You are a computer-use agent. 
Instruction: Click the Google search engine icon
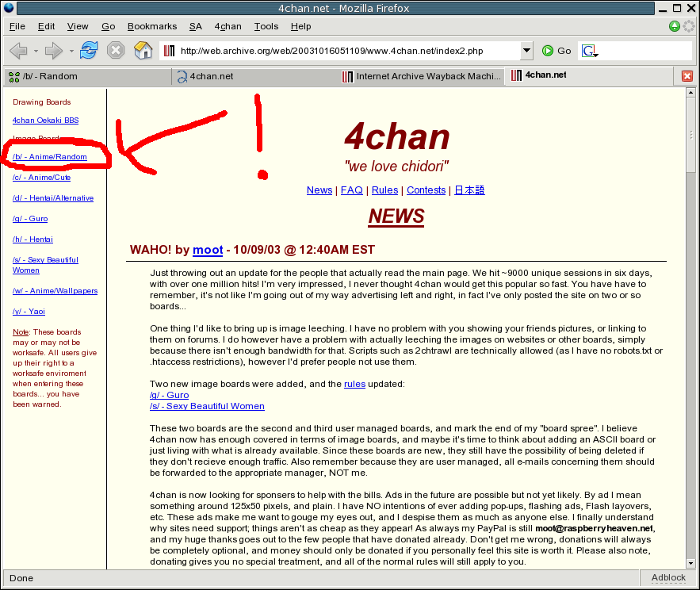point(589,51)
